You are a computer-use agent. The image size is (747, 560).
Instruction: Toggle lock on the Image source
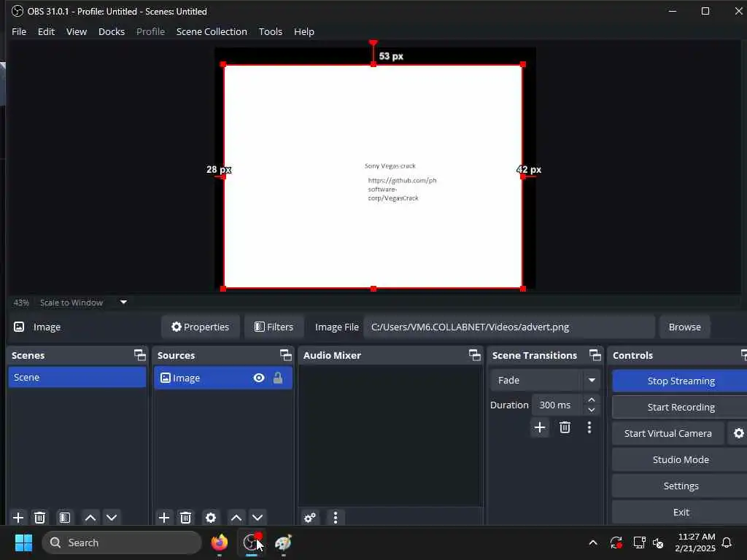coord(278,378)
